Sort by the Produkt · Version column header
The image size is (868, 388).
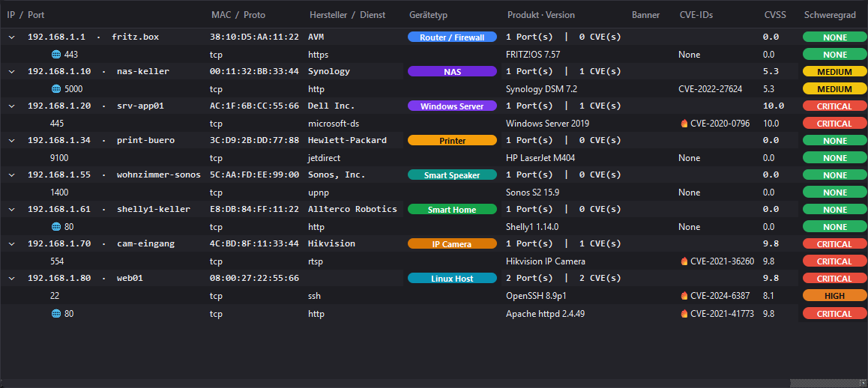pos(541,15)
